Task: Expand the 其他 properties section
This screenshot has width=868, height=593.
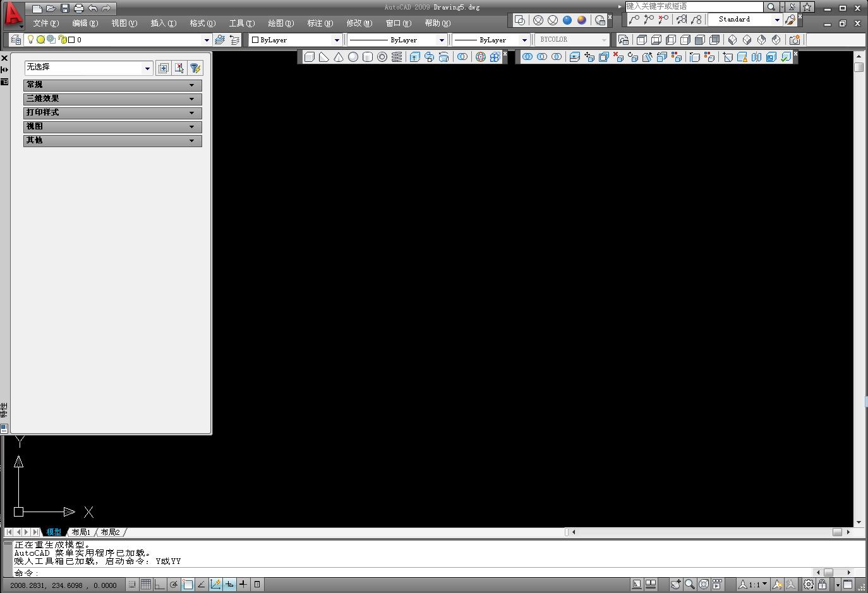Action: click(113, 141)
